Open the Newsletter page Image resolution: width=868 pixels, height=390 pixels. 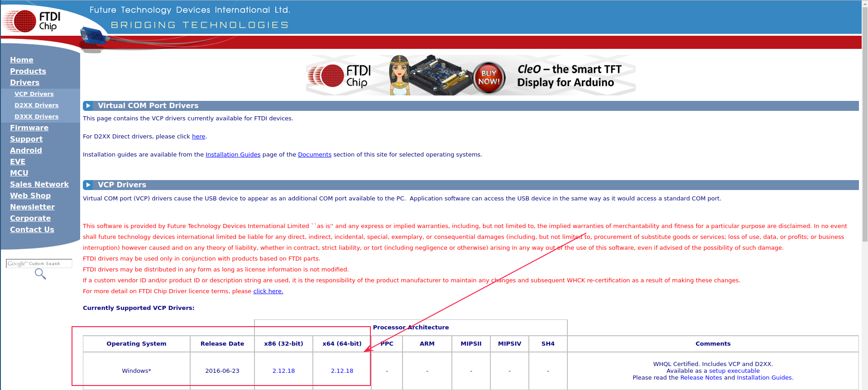tap(33, 207)
